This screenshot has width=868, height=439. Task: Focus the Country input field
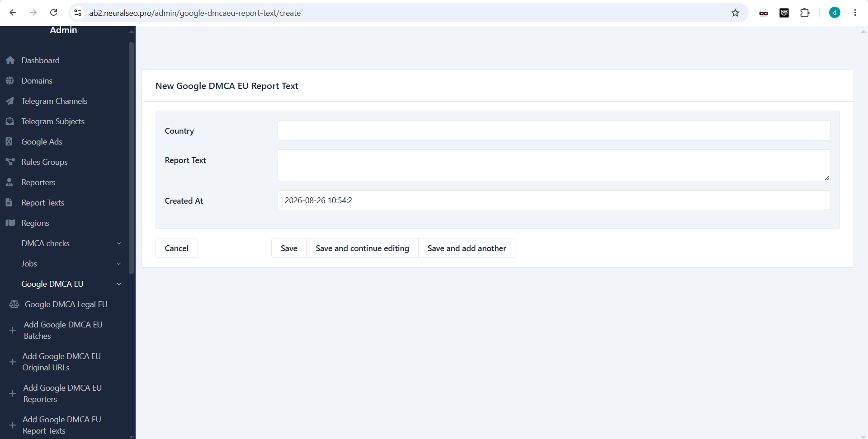coord(554,131)
